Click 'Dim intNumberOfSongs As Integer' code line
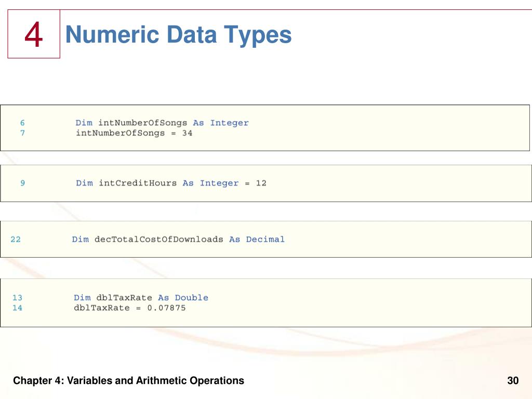The height and width of the screenshot is (399, 532). pos(162,123)
